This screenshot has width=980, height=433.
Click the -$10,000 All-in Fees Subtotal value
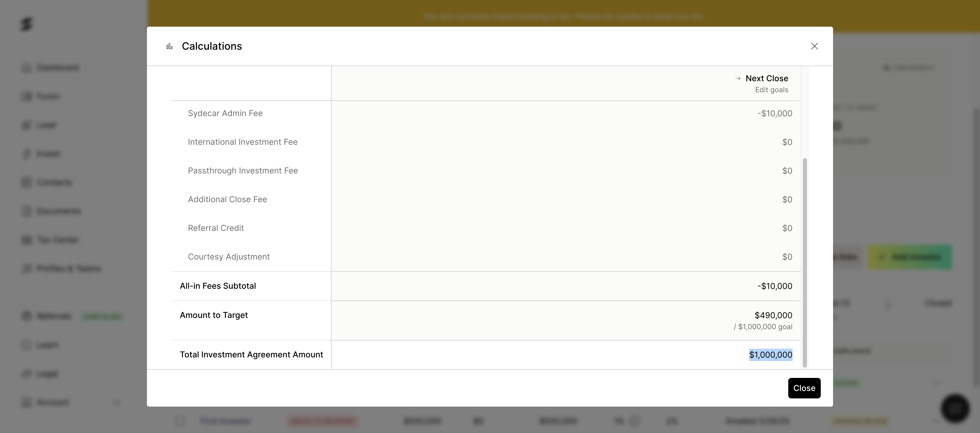pyautogui.click(x=775, y=286)
